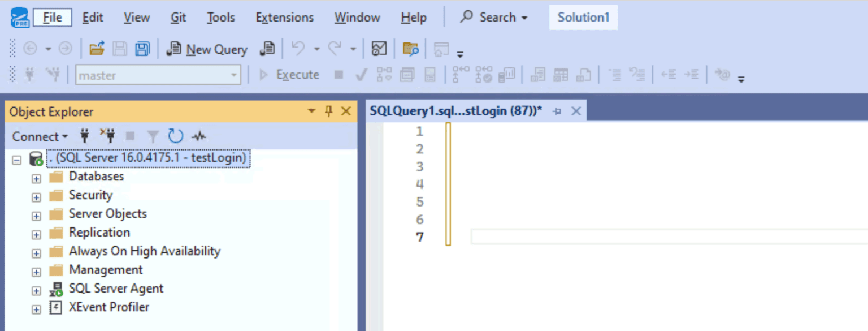Click the Increase Indent icon
The width and height of the screenshot is (868, 331).
(691, 74)
